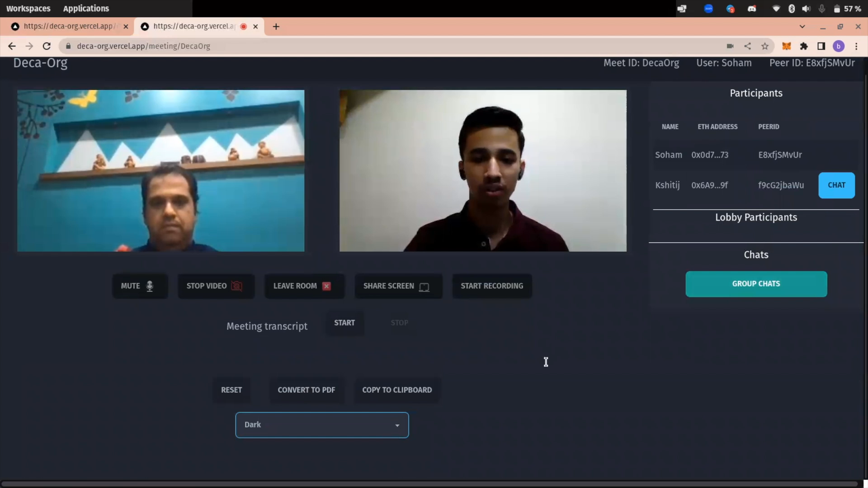Viewport: 868px width, 488px height.
Task: Click the Deca-Org logo title
Action: pos(40,63)
